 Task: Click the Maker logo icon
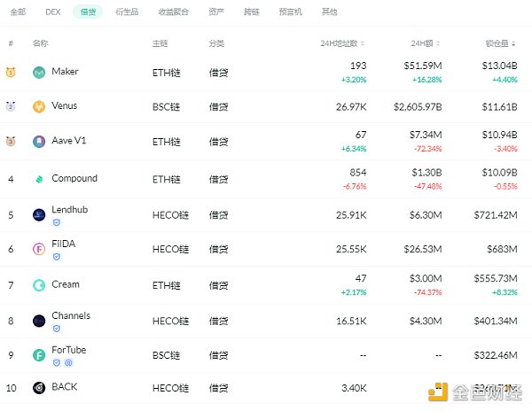pyautogui.click(x=39, y=72)
